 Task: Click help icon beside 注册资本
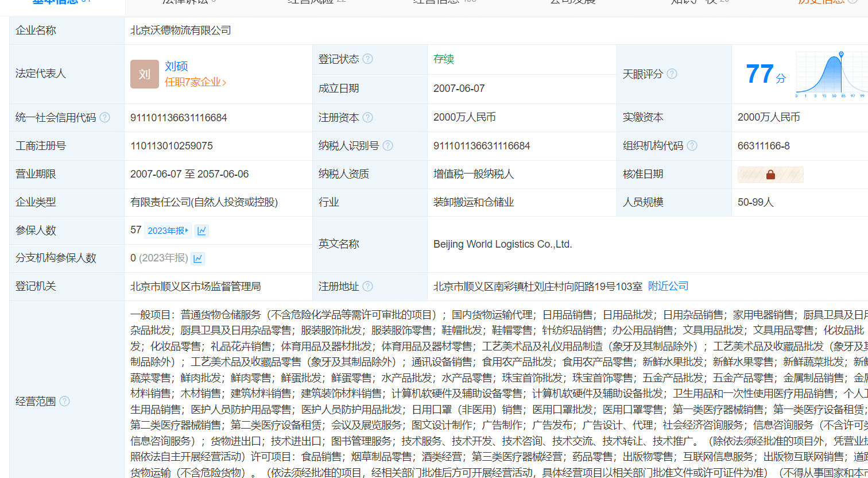[x=368, y=117]
